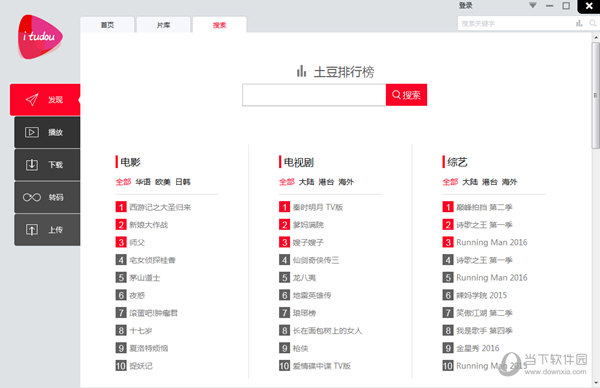
Task: Select 全部 filter under 电视剧
Action: click(287, 182)
